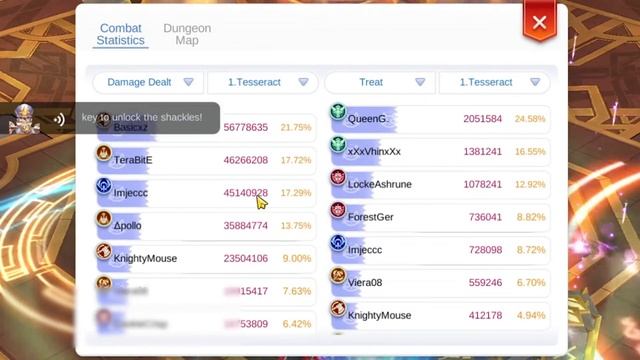
Task: Click TeraBitE's class icon in damage list
Action: pyautogui.click(x=104, y=153)
